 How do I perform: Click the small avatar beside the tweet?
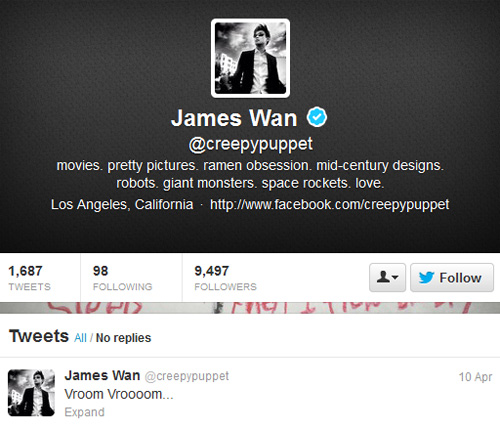click(31, 393)
